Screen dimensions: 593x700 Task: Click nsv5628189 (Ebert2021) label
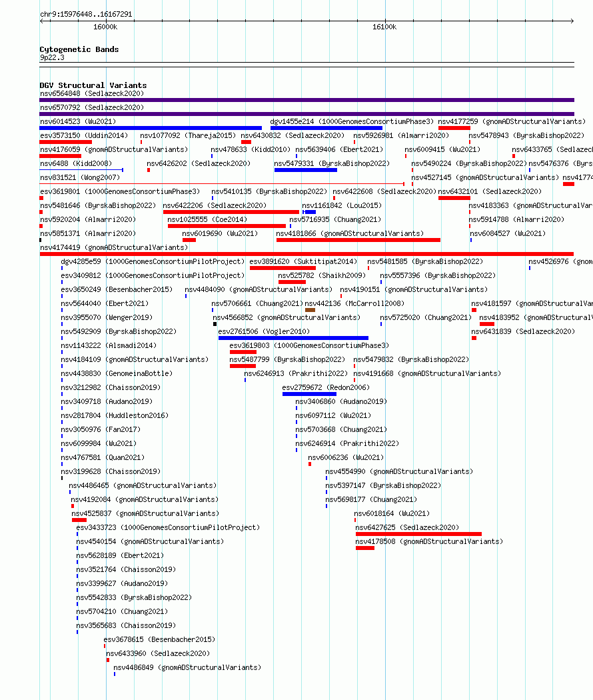click(120, 555)
